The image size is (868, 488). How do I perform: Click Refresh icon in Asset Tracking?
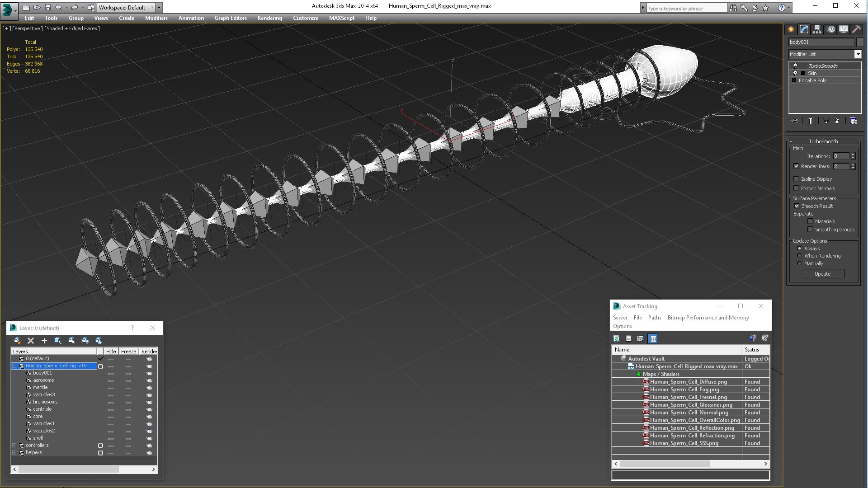(616, 338)
